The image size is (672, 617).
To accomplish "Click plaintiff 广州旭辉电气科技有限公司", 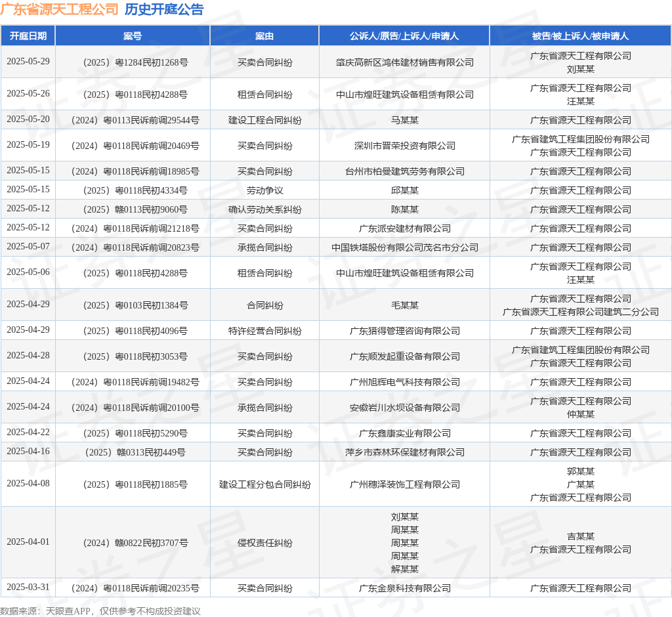I will 404,383.
